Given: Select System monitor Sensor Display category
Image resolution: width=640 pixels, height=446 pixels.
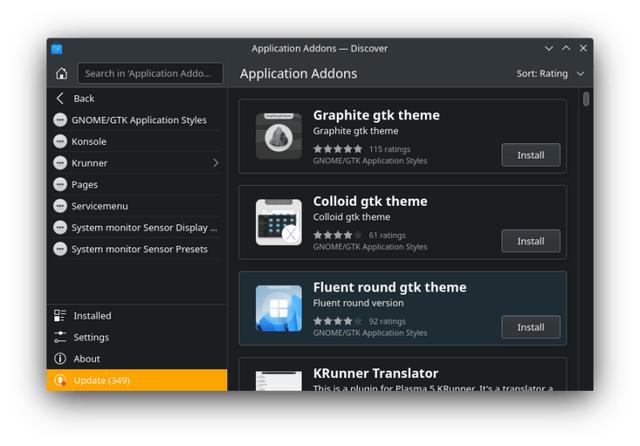Looking at the screenshot, I should tap(137, 228).
